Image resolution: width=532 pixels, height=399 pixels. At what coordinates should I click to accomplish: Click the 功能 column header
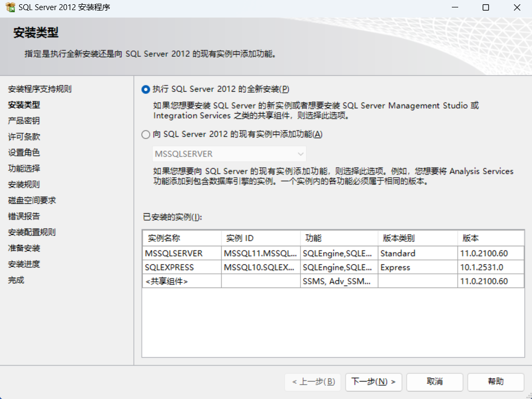339,238
